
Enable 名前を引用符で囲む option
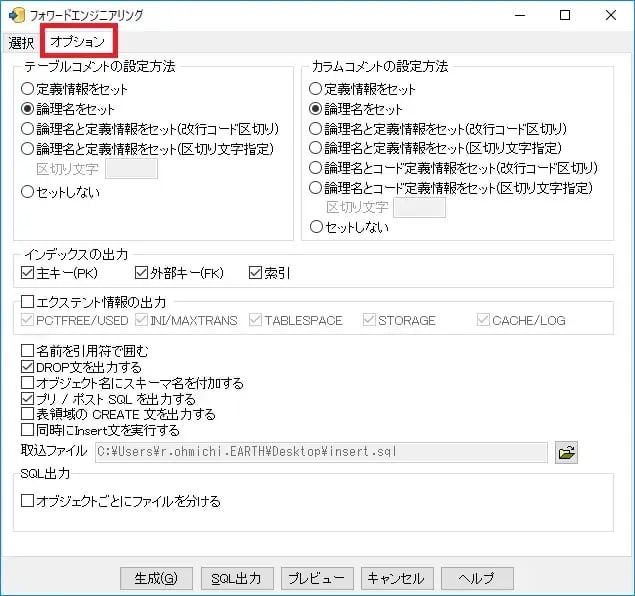[x=28, y=351]
